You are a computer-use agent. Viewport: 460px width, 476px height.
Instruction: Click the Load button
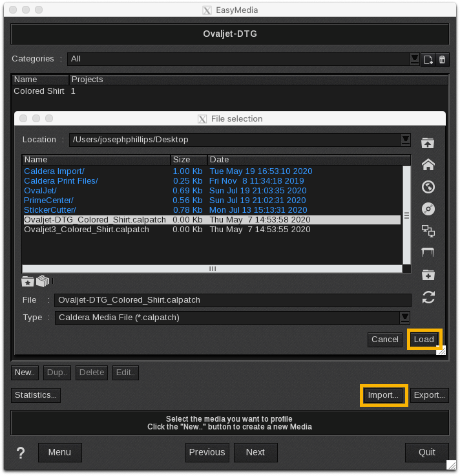coord(424,340)
